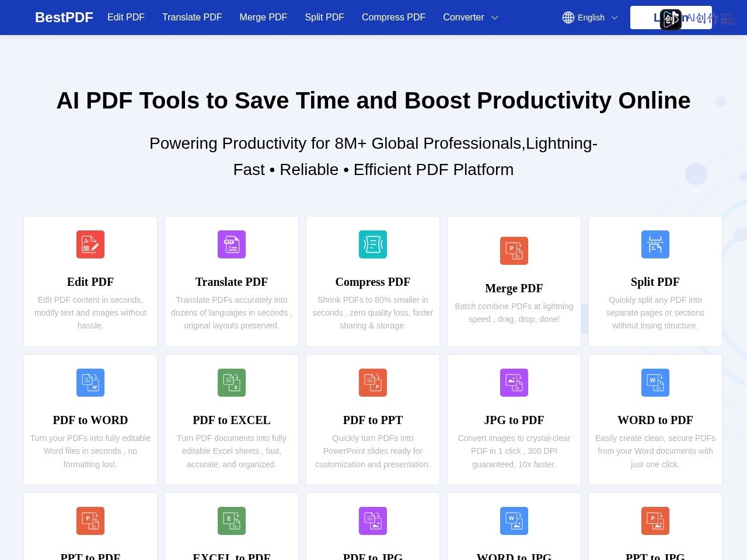Open the WORD to PDF icon
Image resolution: width=747 pixels, height=560 pixels.
coord(655,383)
